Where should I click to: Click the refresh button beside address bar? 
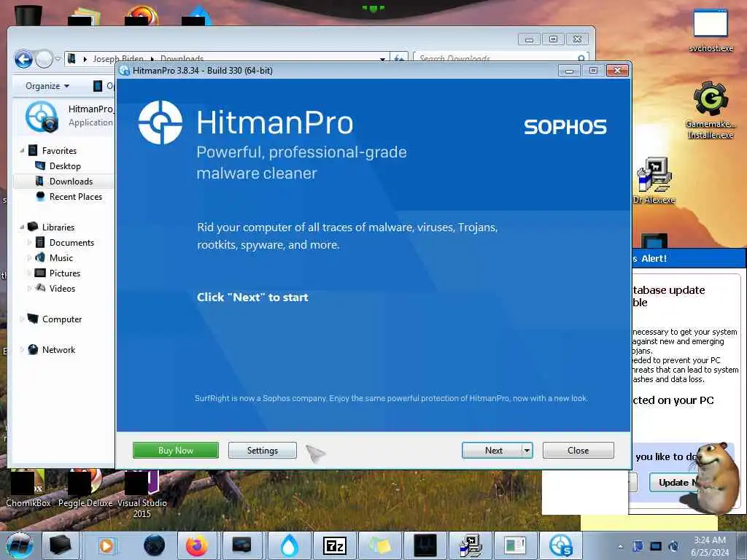pos(399,58)
